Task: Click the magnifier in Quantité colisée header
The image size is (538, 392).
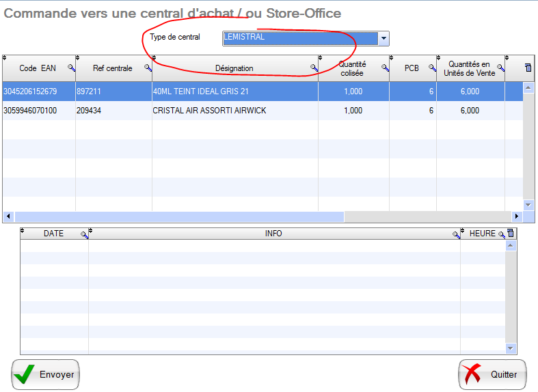Action: click(385, 68)
